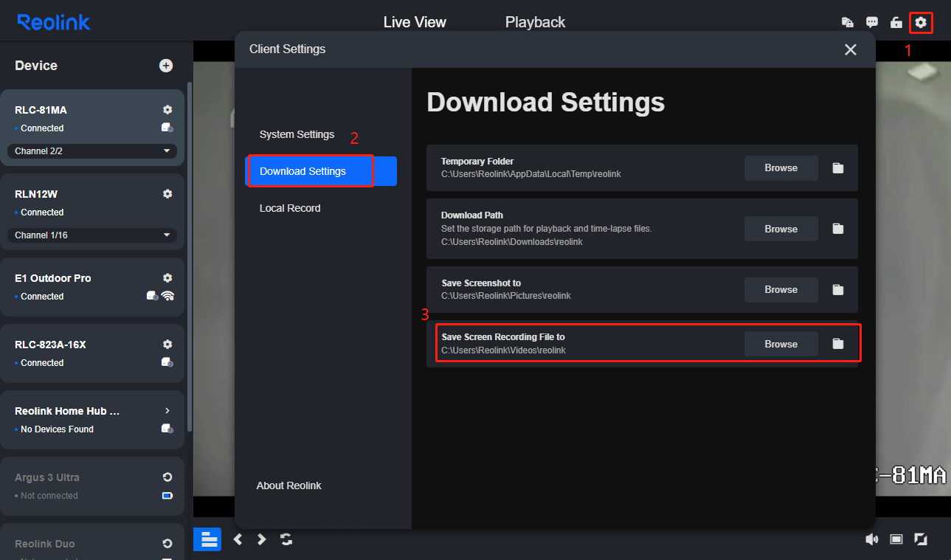
Task: Open Screen Recording folder icon
Action: point(838,344)
